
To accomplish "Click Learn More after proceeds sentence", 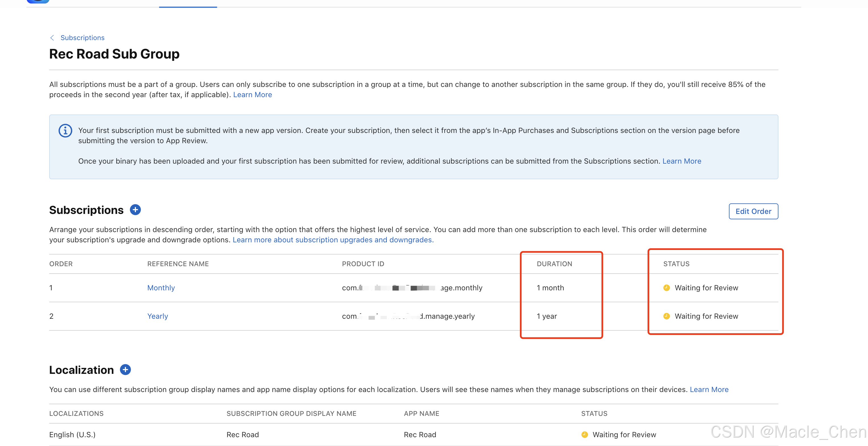I will coord(252,95).
